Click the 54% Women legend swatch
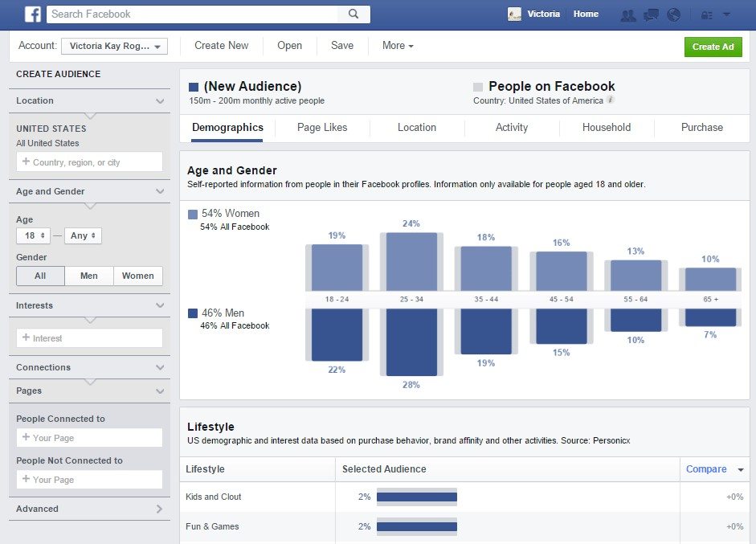The width and height of the screenshot is (756, 544). click(192, 214)
